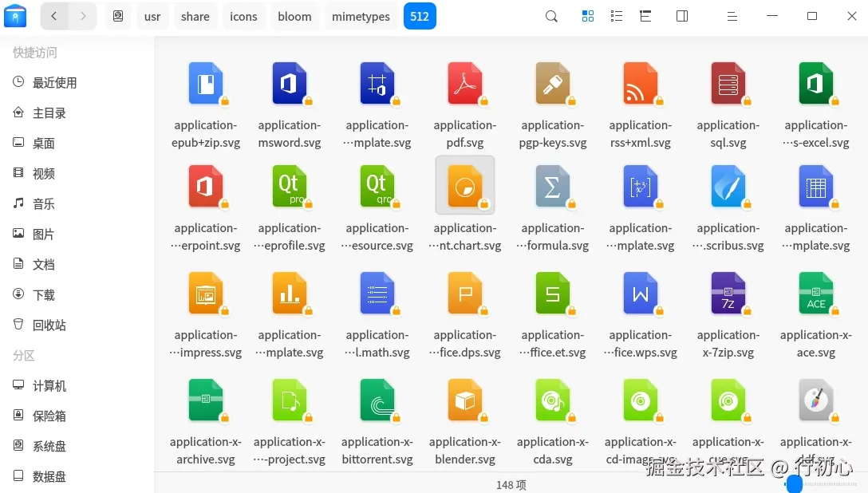Select the l.math.svg document icon
This screenshot has height=493, width=868.
point(377,294)
